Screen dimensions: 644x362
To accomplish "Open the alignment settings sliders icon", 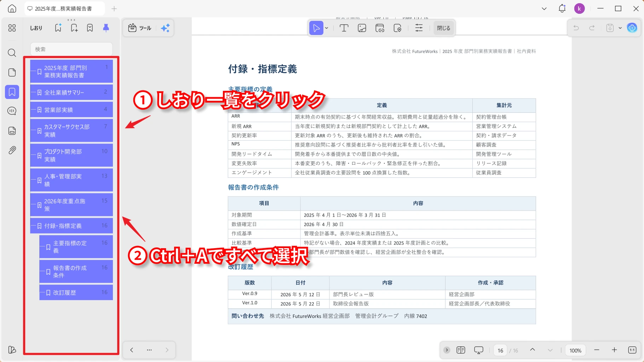I will click(419, 28).
